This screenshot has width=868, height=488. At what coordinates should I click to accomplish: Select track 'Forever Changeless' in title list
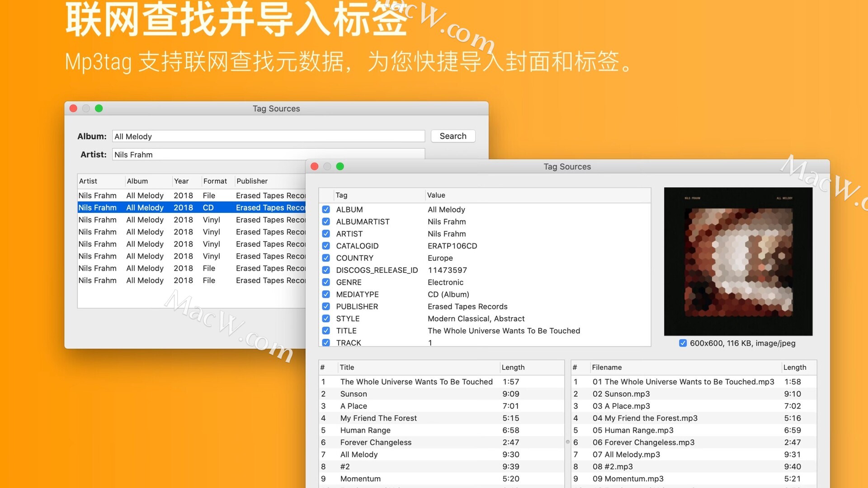(442, 442)
